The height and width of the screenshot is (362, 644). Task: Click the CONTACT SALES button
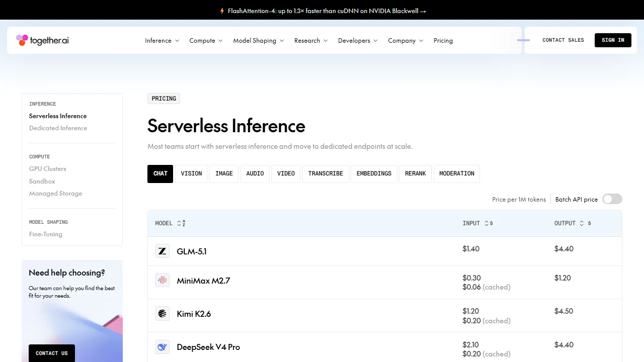pyautogui.click(x=563, y=40)
